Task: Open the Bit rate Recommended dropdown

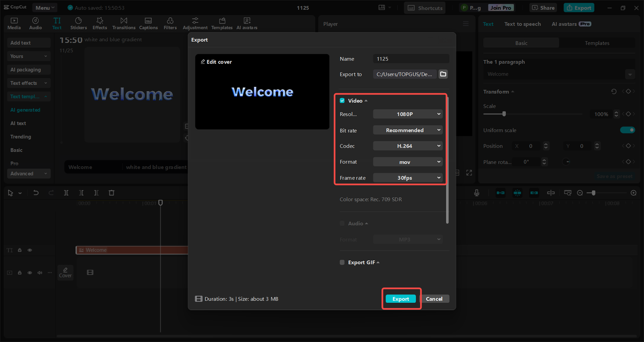Action: tap(408, 130)
